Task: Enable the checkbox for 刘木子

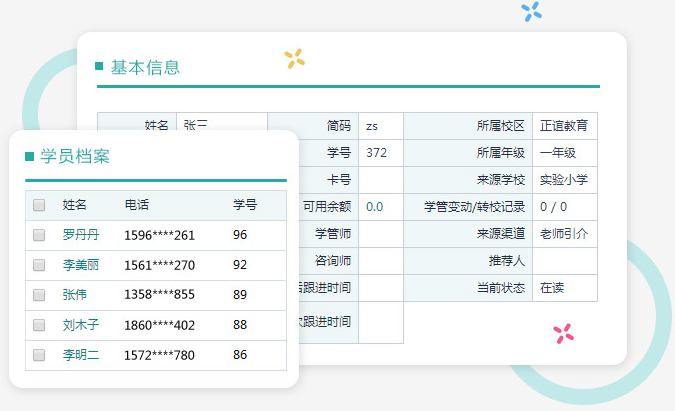Action: pyautogui.click(x=39, y=325)
